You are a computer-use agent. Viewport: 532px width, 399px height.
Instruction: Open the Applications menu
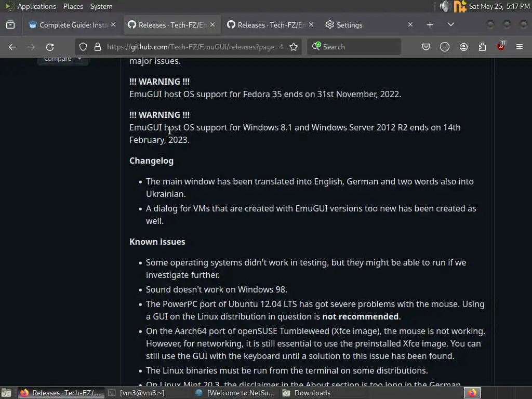point(37,6)
